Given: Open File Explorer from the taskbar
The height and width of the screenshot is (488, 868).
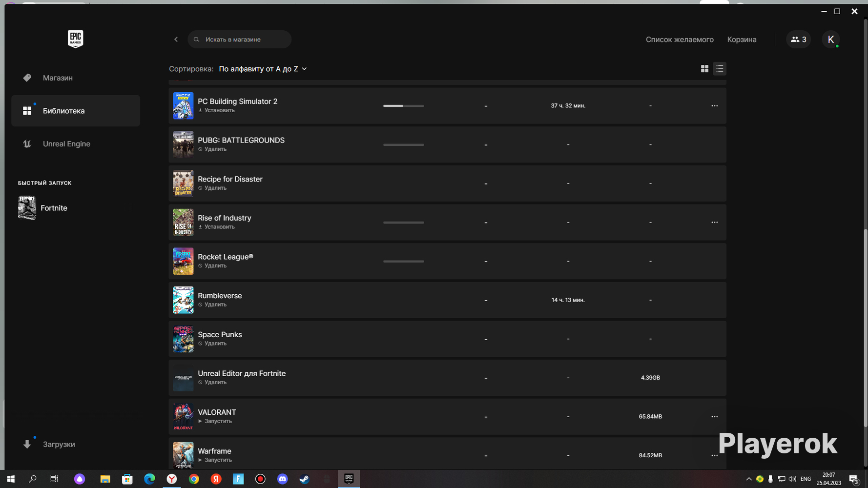Looking at the screenshot, I should point(105,479).
